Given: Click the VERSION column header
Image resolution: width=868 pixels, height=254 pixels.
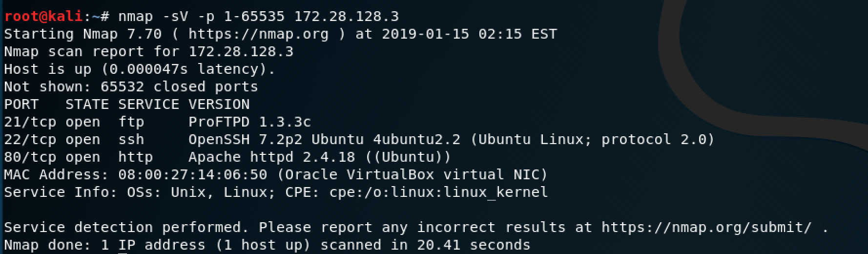Looking at the screenshot, I should click(x=219, y=105).
